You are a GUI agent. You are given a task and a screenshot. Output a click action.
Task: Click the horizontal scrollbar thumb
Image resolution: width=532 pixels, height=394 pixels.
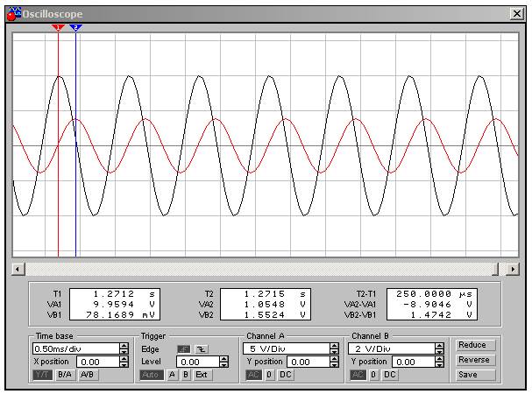(x=495, y=269)
